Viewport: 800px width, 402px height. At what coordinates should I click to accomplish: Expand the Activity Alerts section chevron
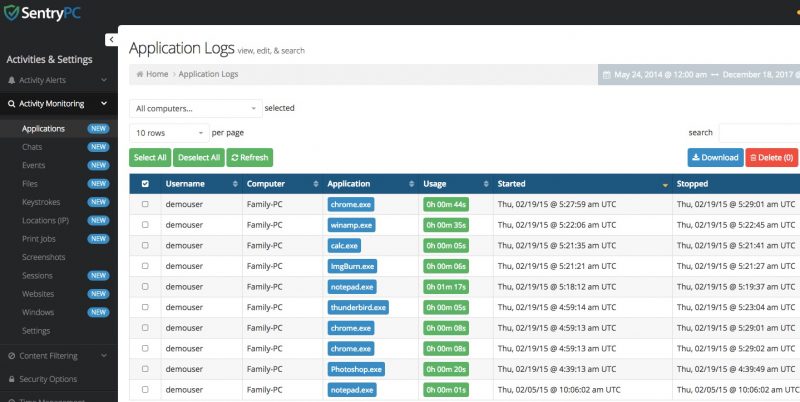click(104, 80)
